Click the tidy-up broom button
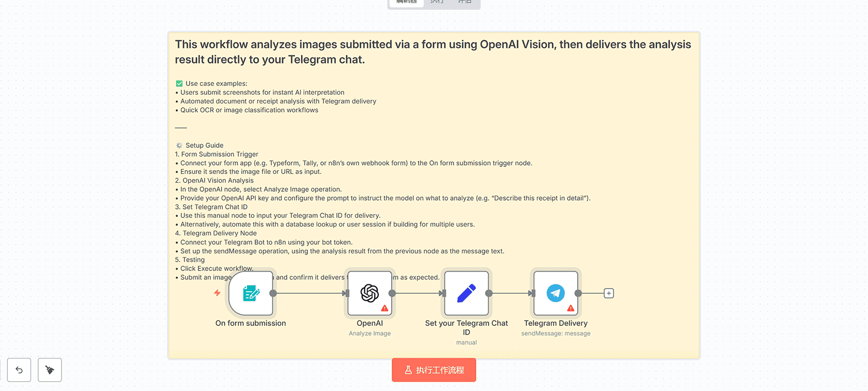Screen dimensions: 868x391 (x=50, y=370)
